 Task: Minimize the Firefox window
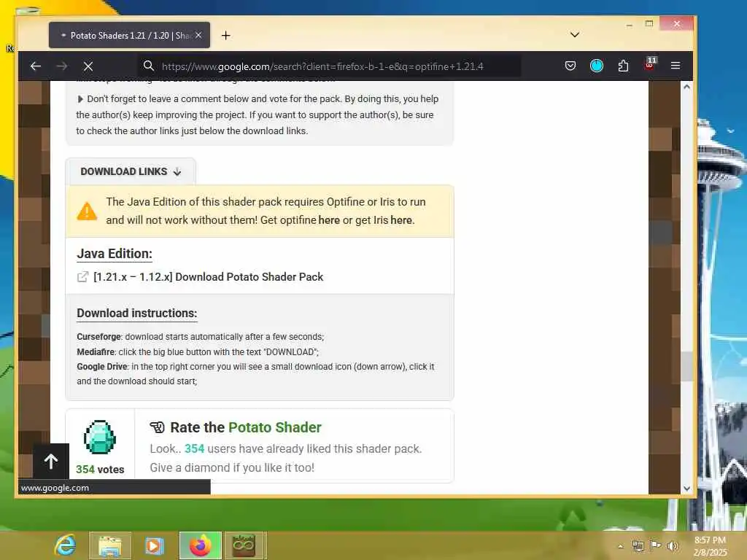click(630, 24)
